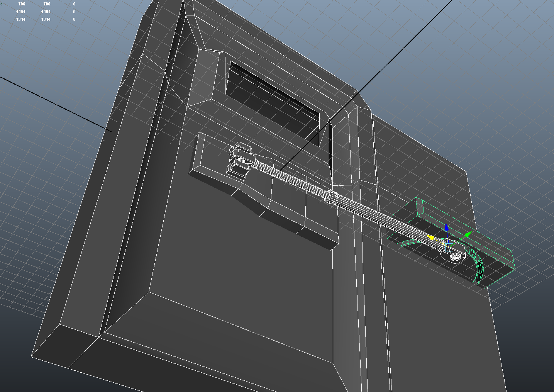Click the first 706 value in the heads-up display
Screen dimensions: 554x392
tap(22, 4)
